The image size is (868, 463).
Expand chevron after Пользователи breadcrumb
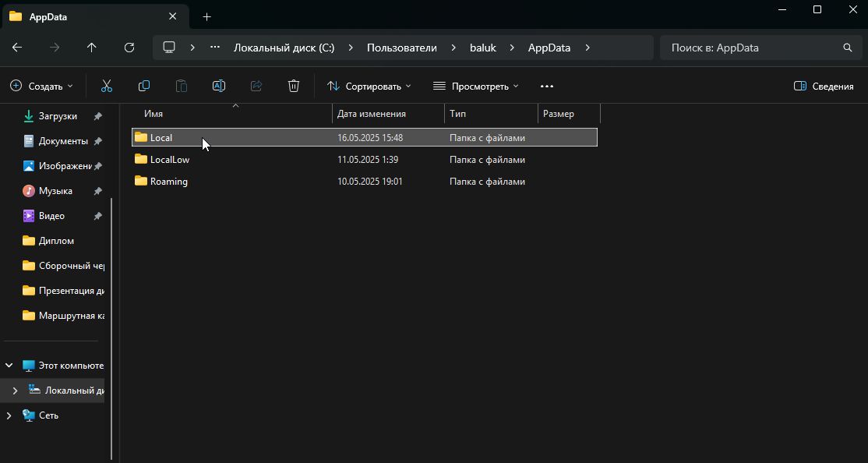(x=453, y=48)
